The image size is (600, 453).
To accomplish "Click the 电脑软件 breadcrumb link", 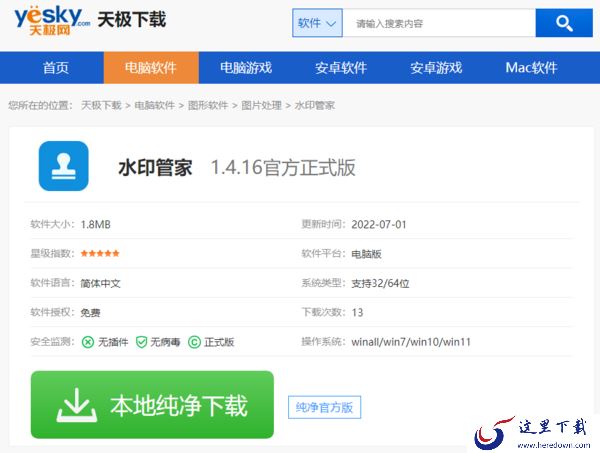I will click(x=155, y=105).
